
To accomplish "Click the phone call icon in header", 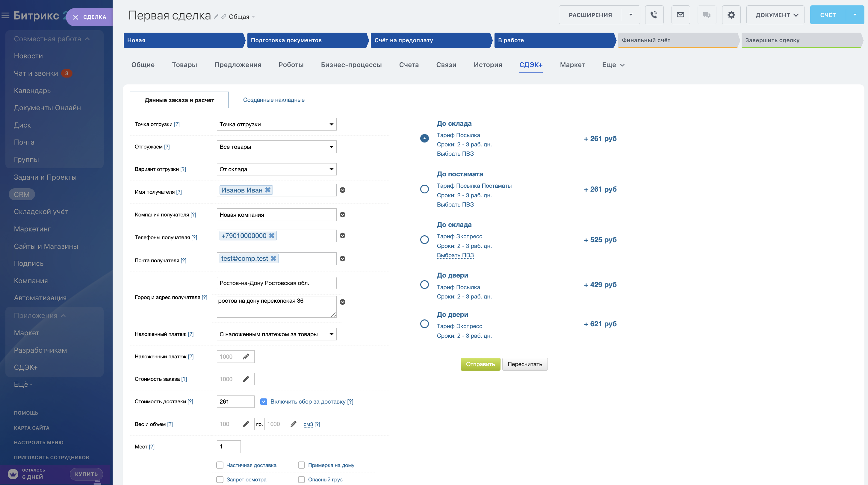I will (x=654, y=15).
